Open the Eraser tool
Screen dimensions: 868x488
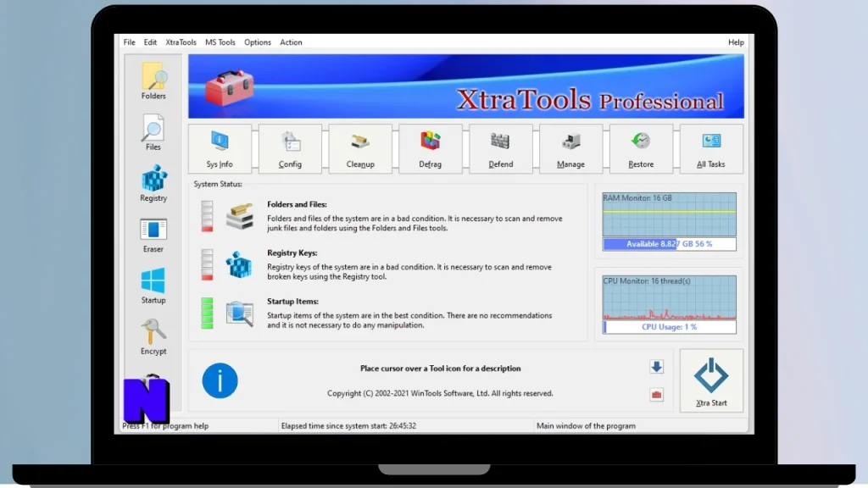(x=153, y=235)
